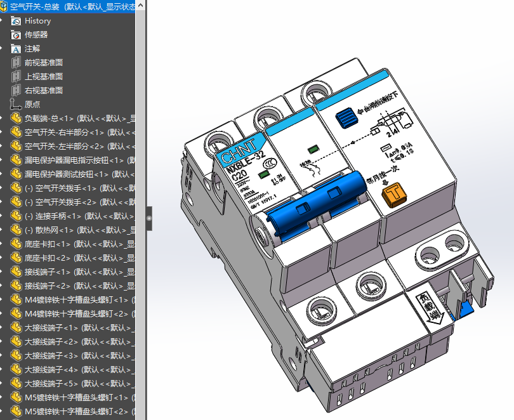Click the 空气开关-右半部分<1> component icon
Image resolution: width=514 pixels, height=420 pixels.
pos(16,133)
